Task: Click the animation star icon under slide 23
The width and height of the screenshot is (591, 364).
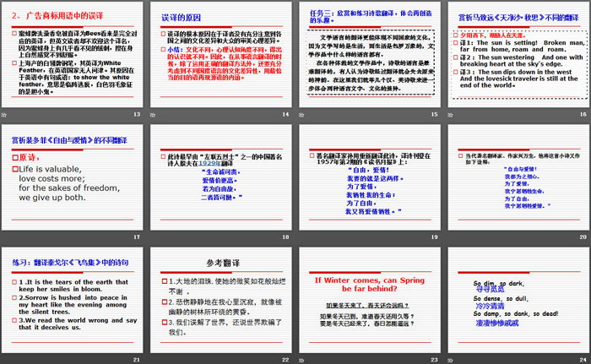Action: point(301,361)
